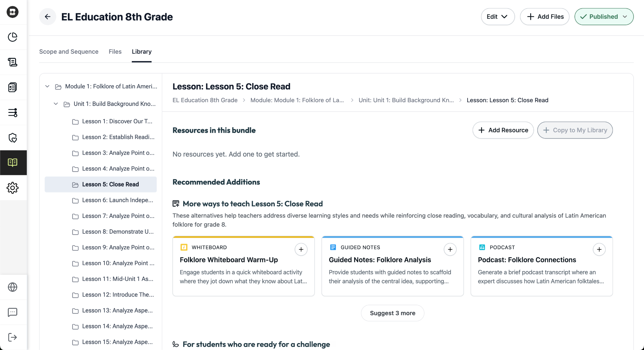Screen dimensions: 644x350
Task: Open the list settings sidebar icon
Action: click(13, 113)
